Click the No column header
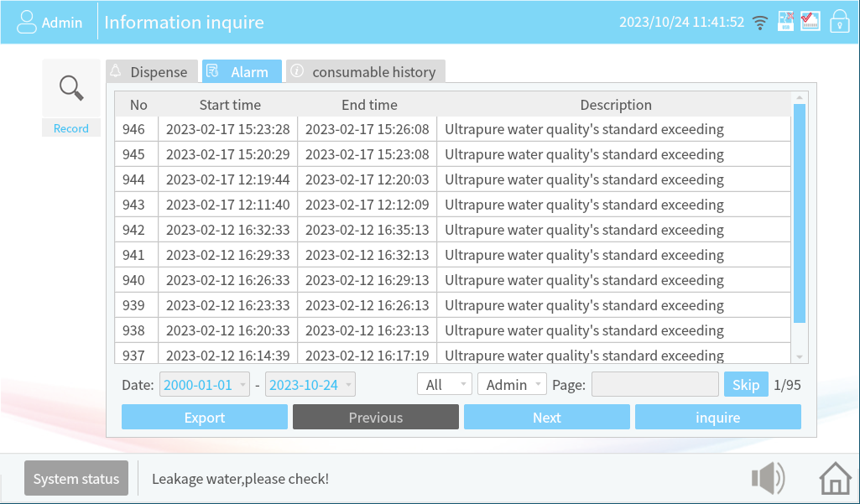The height and width of the screenshot is (504, 860). tap(138, 105)
